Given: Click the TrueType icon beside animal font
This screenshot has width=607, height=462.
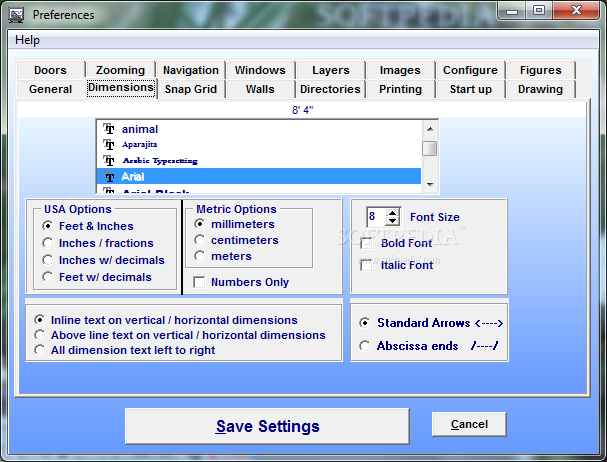Looking at the screenshot, I should point(109,129).
